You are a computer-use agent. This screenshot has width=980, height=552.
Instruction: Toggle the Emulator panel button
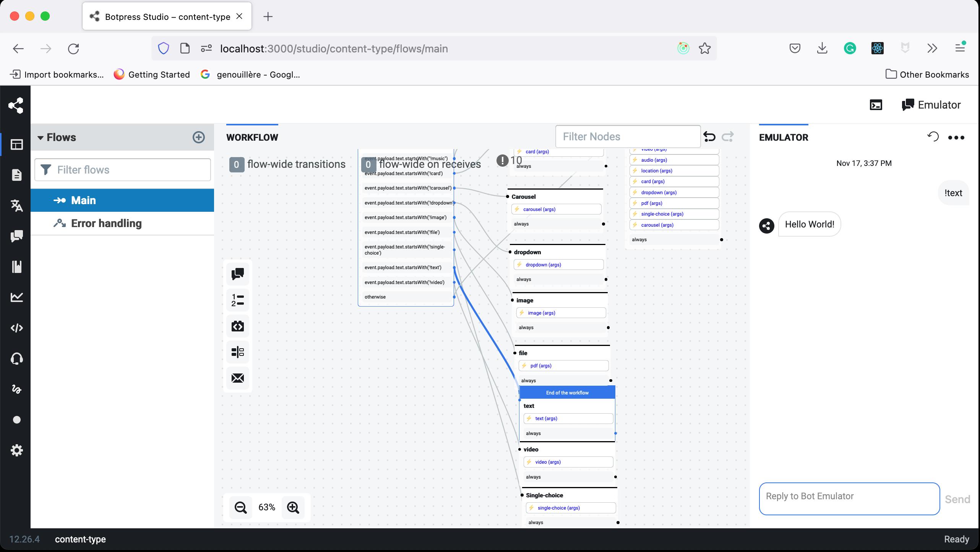[931, 105]
